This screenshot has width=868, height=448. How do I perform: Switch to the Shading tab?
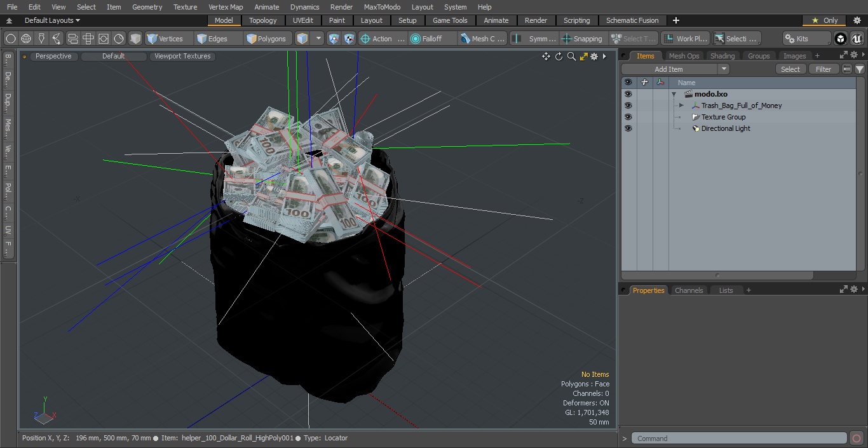coord(722,56)
